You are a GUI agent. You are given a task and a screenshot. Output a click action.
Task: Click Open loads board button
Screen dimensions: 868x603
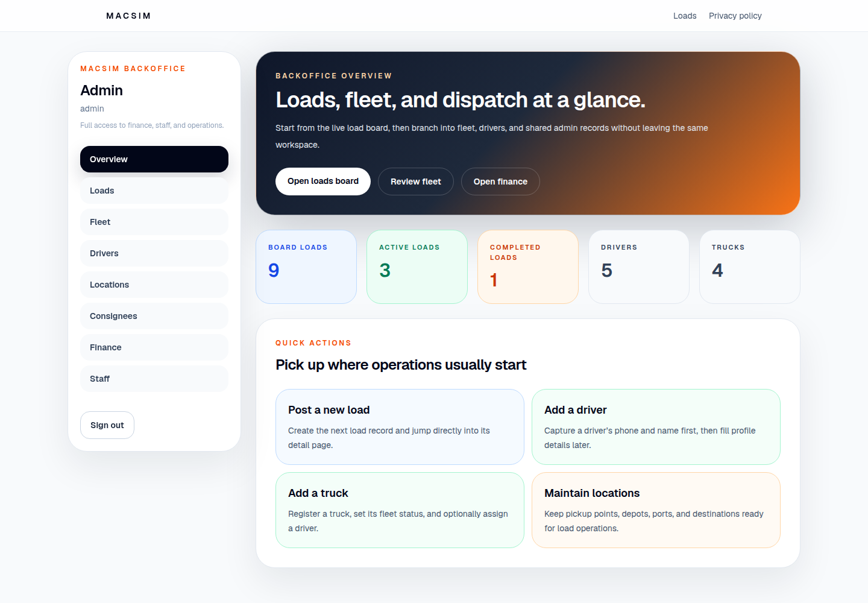(x=323, y=182)
